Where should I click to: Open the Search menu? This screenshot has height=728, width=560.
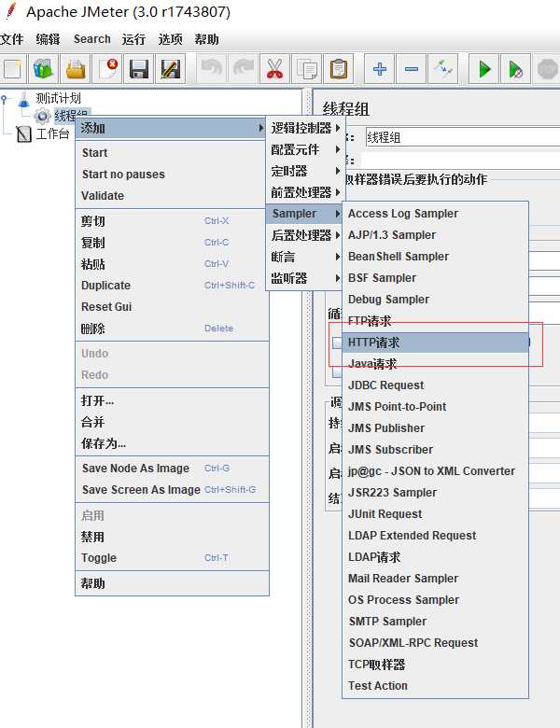(x=92, y=39)
